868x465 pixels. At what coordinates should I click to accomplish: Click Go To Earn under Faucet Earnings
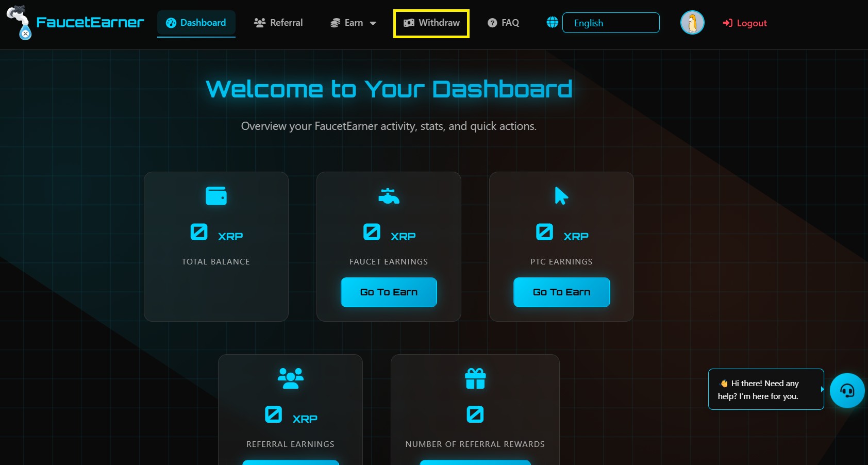389,292
